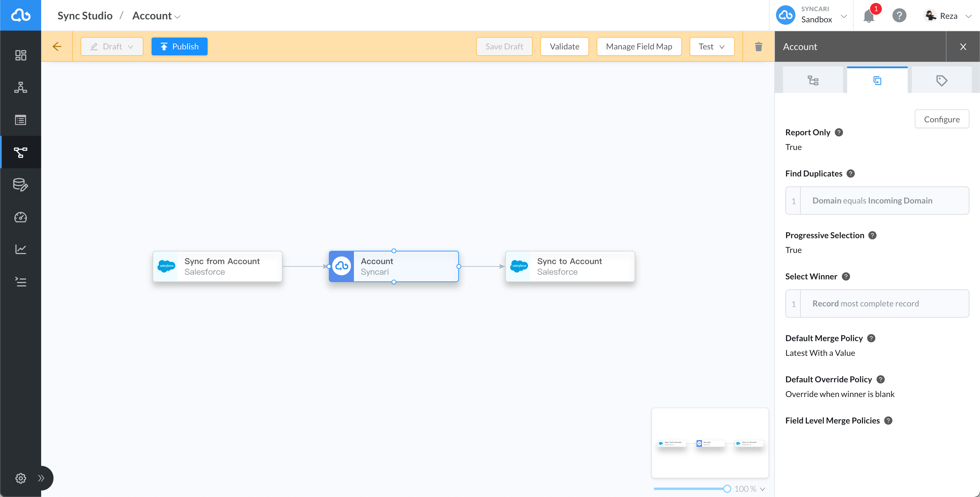Open the line chart analytics icon in the sidebar
980x497 pixels.
tap(21, 249)
